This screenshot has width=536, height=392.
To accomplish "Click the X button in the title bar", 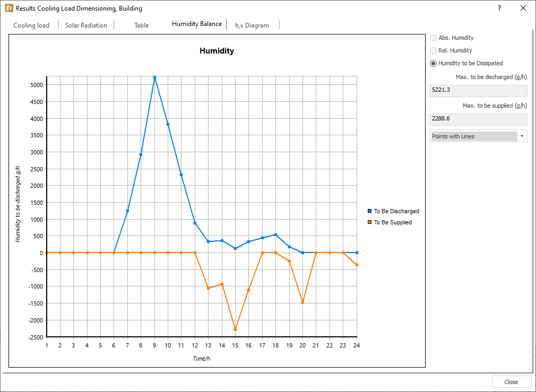I will 523,8.
